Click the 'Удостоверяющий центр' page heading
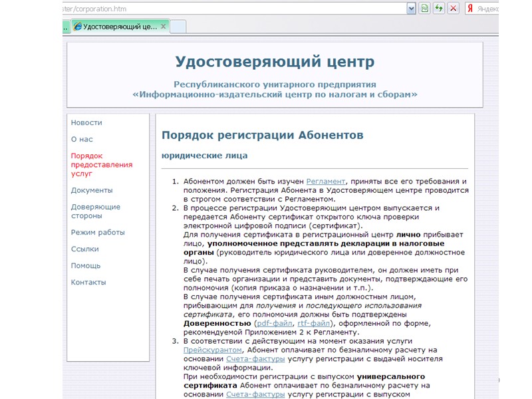The width and height of the screenshot is (532, 399). [275, 62]
